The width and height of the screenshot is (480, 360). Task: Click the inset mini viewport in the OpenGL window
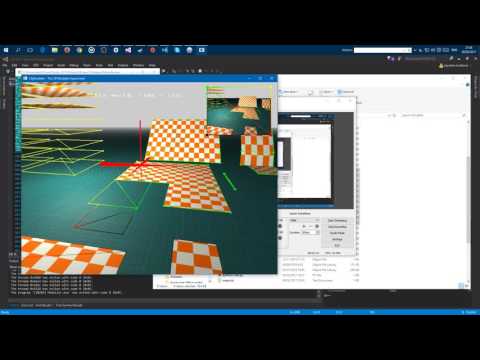[239, 111]
